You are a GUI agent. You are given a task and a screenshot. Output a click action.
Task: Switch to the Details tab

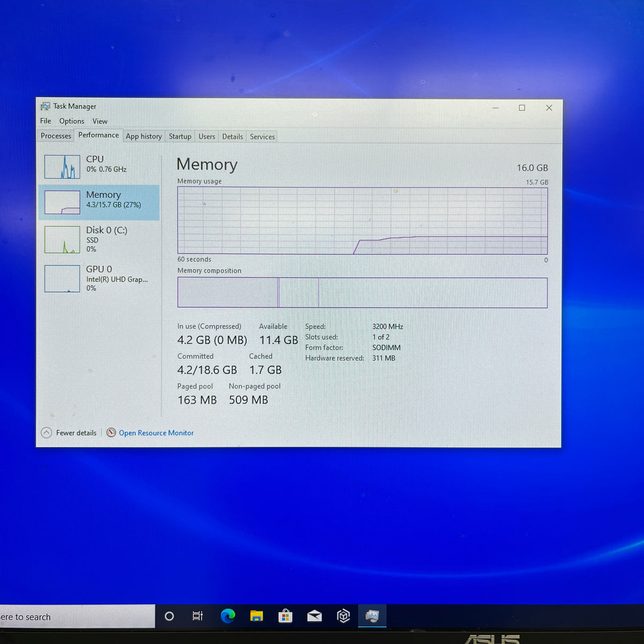point(232,136)
